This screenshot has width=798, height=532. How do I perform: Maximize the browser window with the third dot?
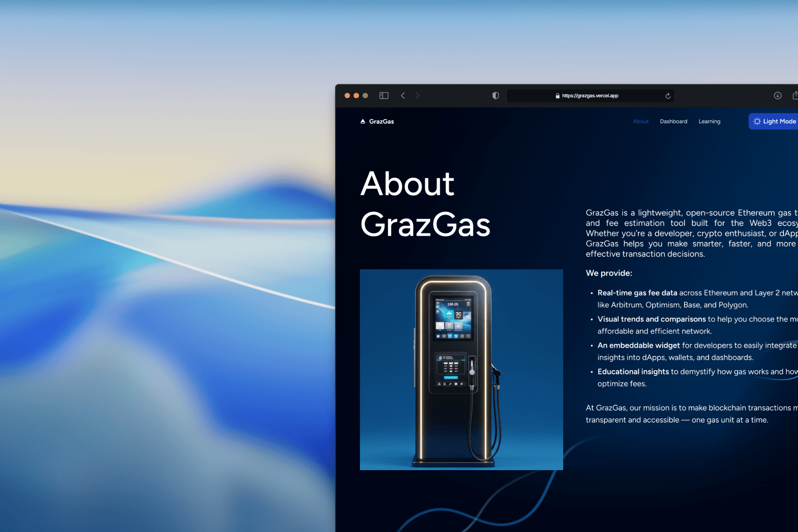coord(365,96)
